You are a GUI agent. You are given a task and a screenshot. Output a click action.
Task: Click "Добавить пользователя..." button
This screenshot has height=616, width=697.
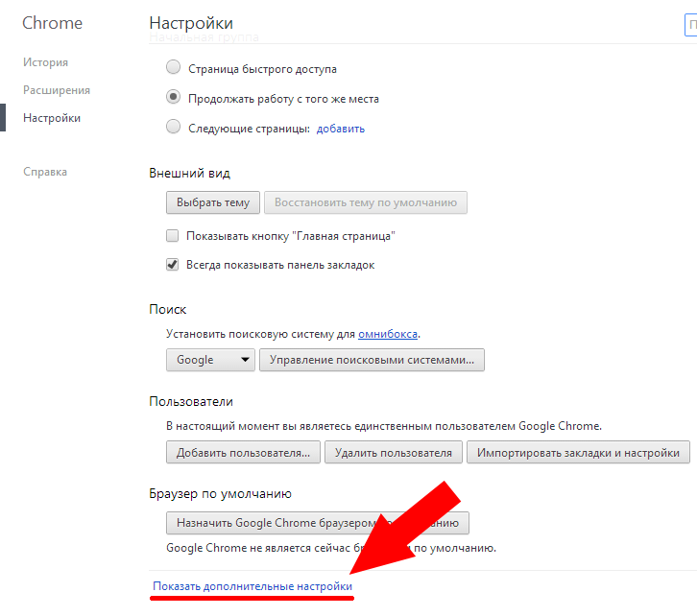243,453
